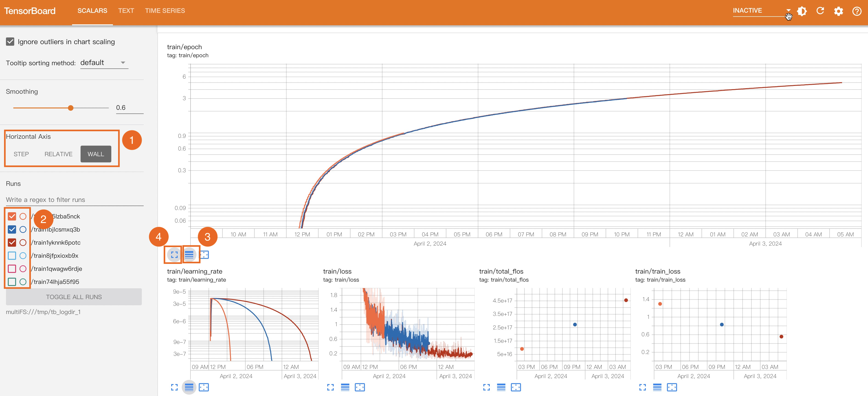Set horizontal axis to STEP
This screenshot has height=396, width=868.
click(21, 154)
